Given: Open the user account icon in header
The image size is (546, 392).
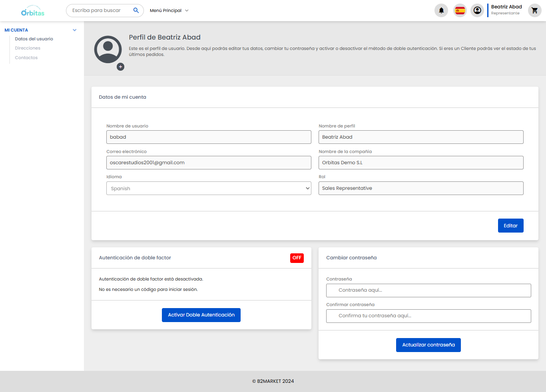Looking at the screenshot, I should 477,10.
